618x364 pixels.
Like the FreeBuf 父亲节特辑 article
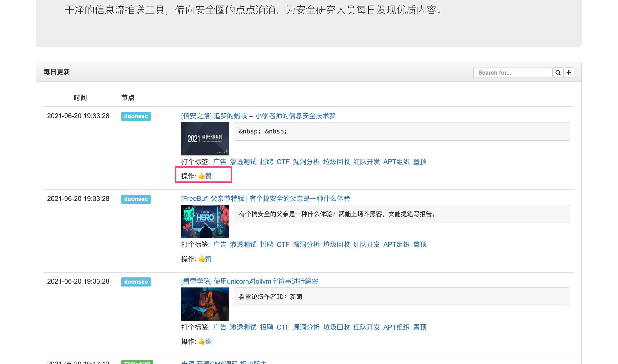205,259
